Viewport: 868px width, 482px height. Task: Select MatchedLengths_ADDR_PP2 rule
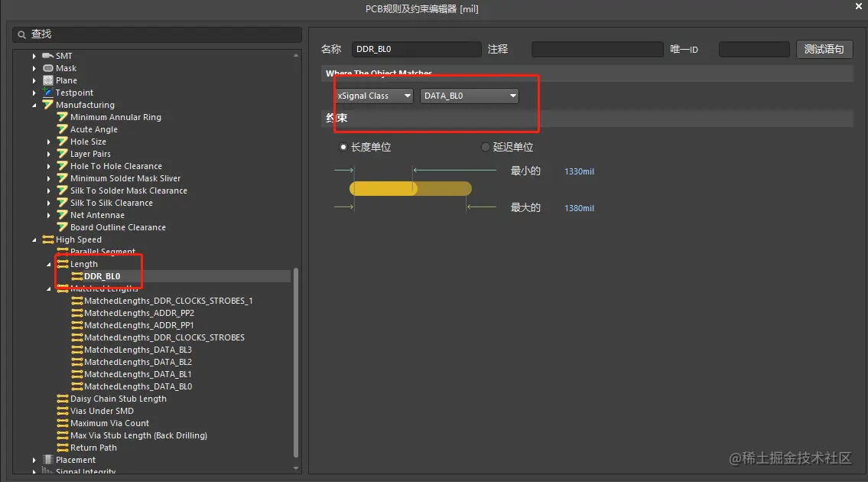(x=139, y=313)
